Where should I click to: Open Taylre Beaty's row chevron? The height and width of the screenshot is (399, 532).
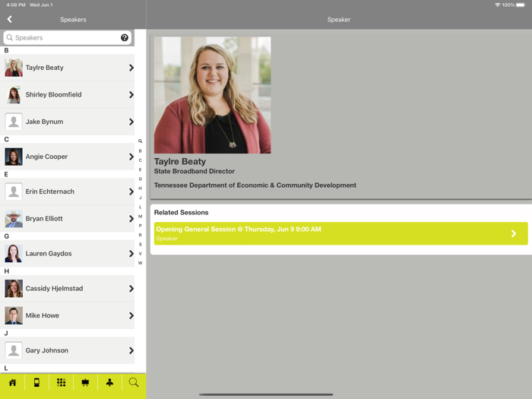[x=131, y=68]
